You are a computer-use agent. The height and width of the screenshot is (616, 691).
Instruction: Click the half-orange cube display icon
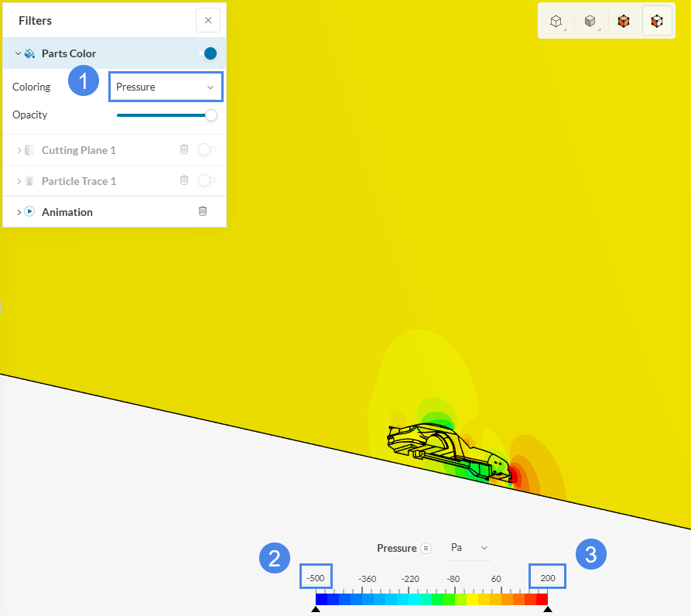click(x=656, y=22)
